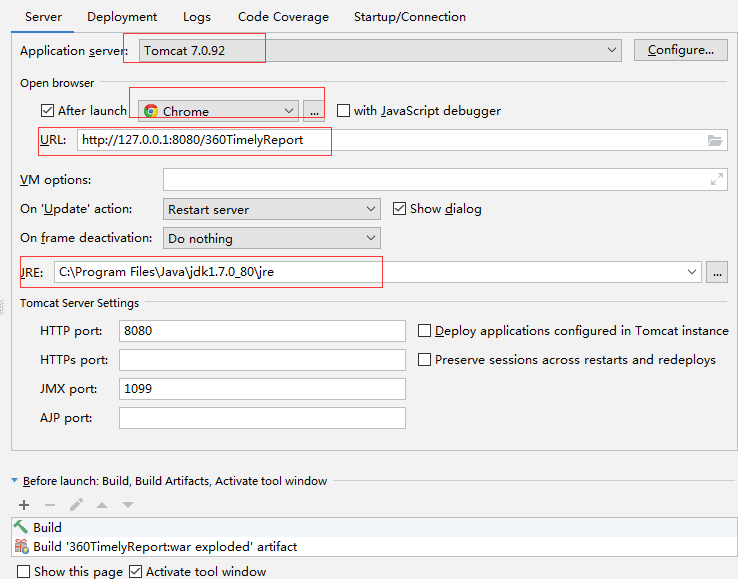
Task: Click the hammer Build icon
Action: pos(21,527)
